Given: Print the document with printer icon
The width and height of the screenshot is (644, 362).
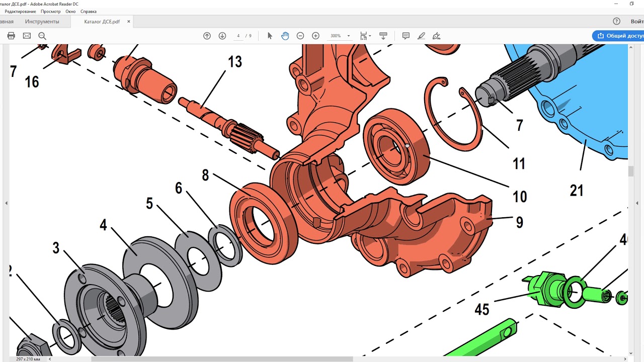Looking at the screenshot, I should tap(11, 36).
